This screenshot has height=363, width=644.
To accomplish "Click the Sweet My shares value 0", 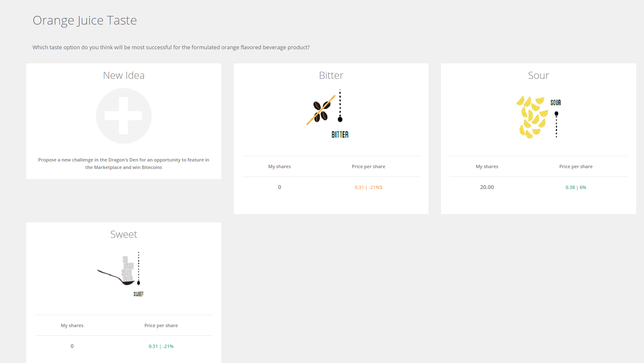I will [x=72, y=346].
